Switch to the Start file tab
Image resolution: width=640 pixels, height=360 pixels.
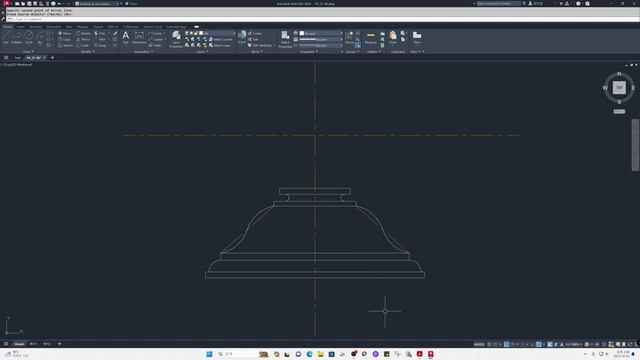[x=18, y=58]
